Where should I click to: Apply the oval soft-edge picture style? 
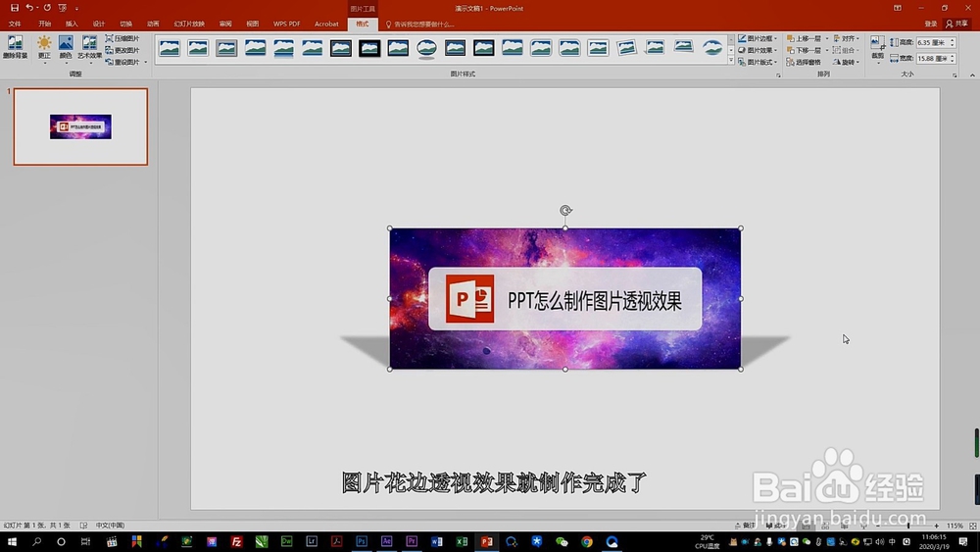(427, 48)
